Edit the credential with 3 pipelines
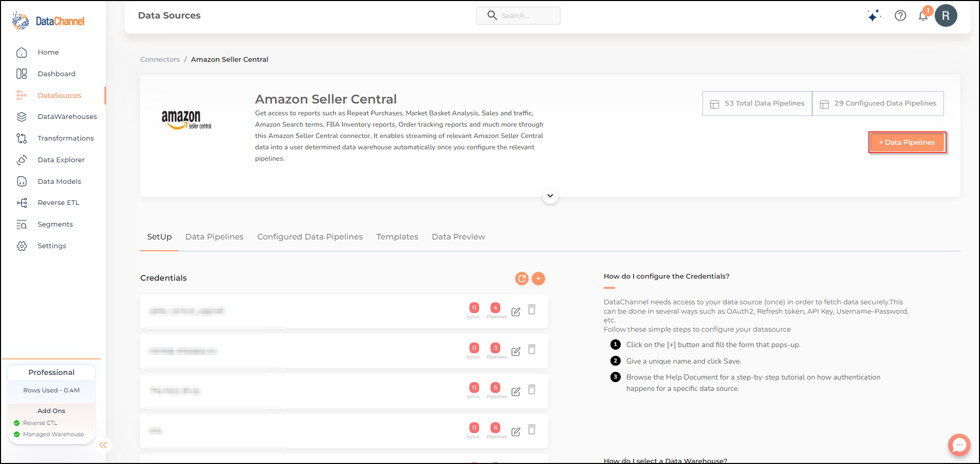 point(516,351)
